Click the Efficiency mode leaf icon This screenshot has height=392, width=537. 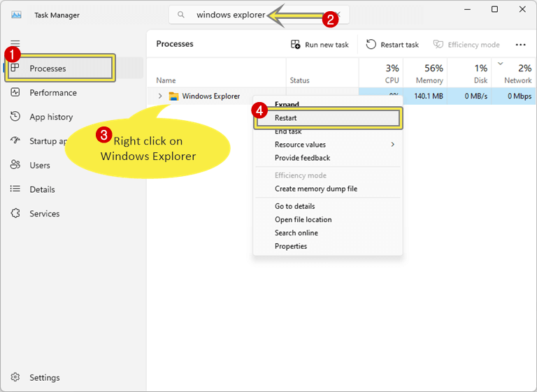438,44
